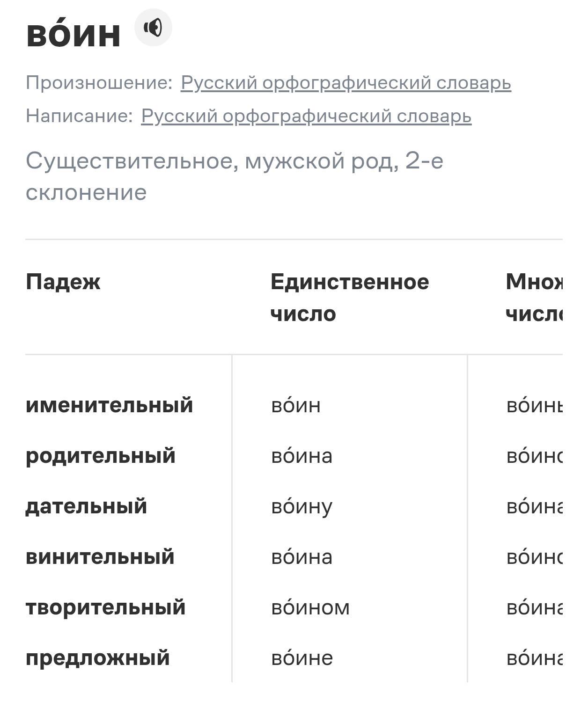The image size is (588, 723).
Task: Click the творительный row label
Action: (x=105, y=607)
